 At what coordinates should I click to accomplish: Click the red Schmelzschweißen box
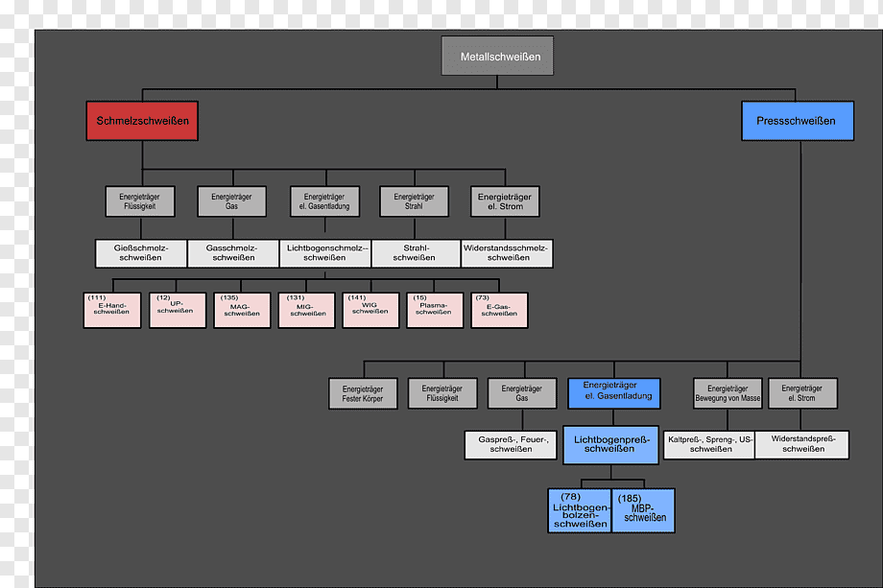(142, 121)
